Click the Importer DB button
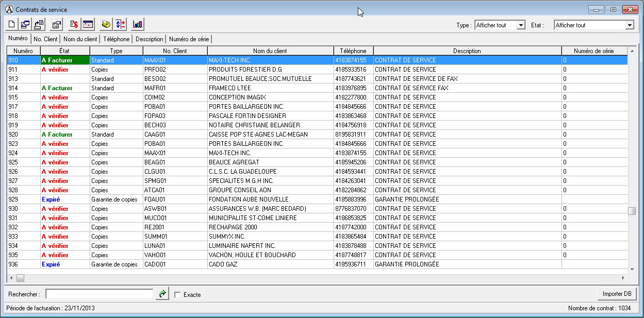 click(x=617, y=294)
